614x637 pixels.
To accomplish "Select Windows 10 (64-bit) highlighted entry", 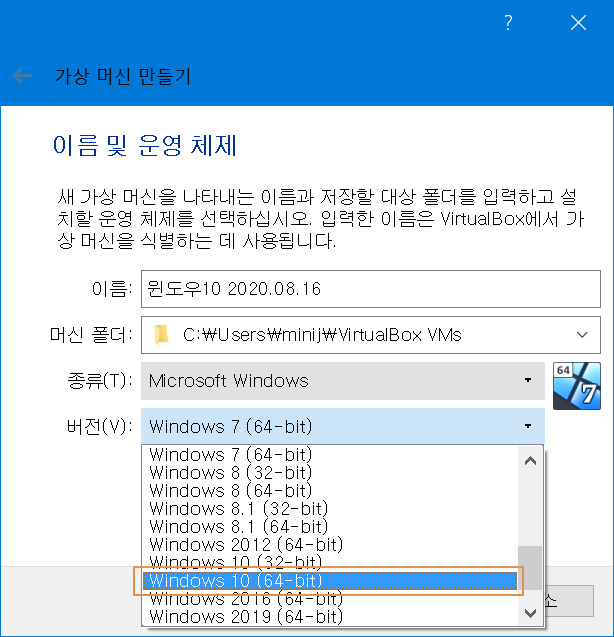I will pos(330,581).
